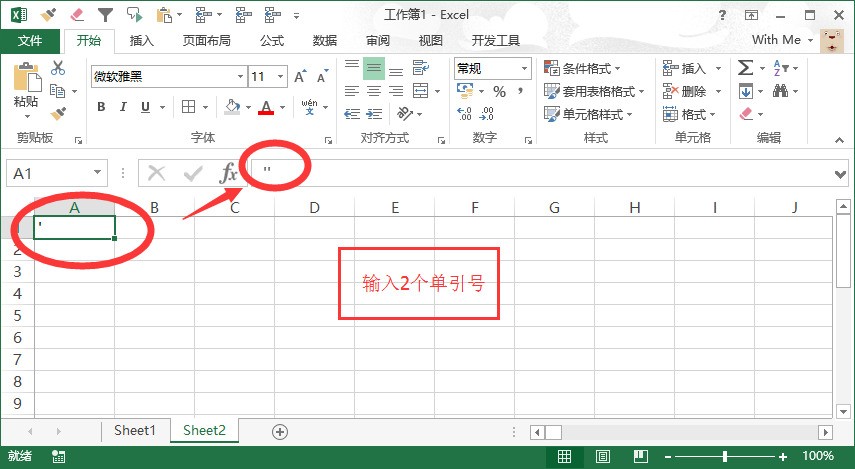Open the 文件 File tab
The image size is (855, 469).
[x=30, y=40]
